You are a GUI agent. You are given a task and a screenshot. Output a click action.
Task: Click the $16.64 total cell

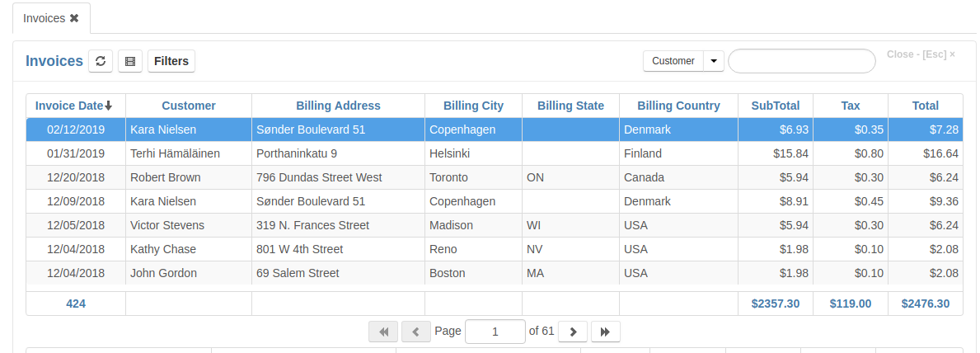tap(926, 153)
